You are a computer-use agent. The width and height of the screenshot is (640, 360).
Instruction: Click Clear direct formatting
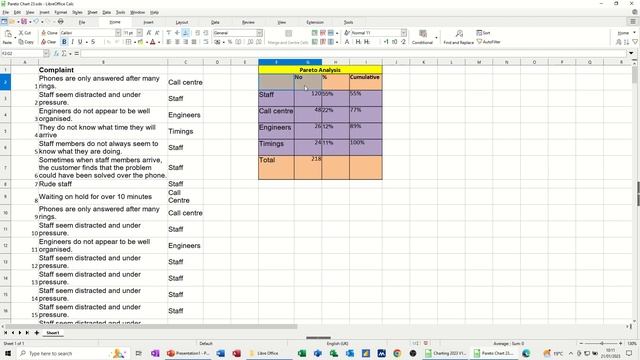[48, 42]
